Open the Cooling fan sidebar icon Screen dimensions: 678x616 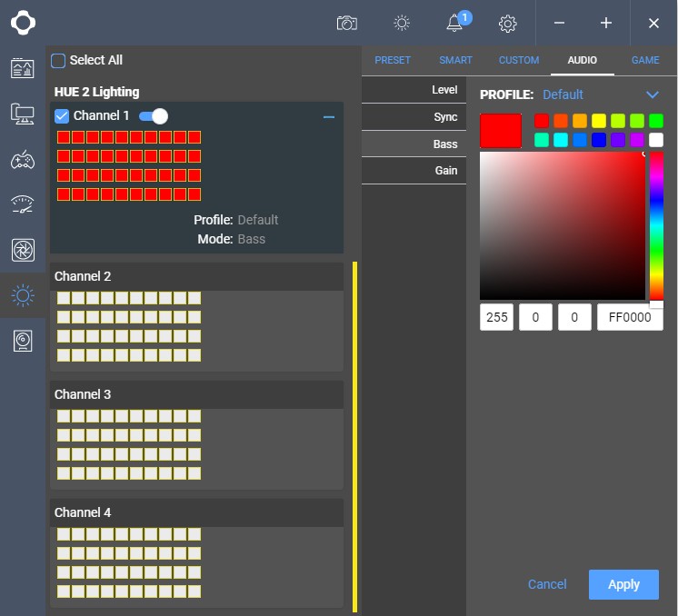tap(23, 250)
